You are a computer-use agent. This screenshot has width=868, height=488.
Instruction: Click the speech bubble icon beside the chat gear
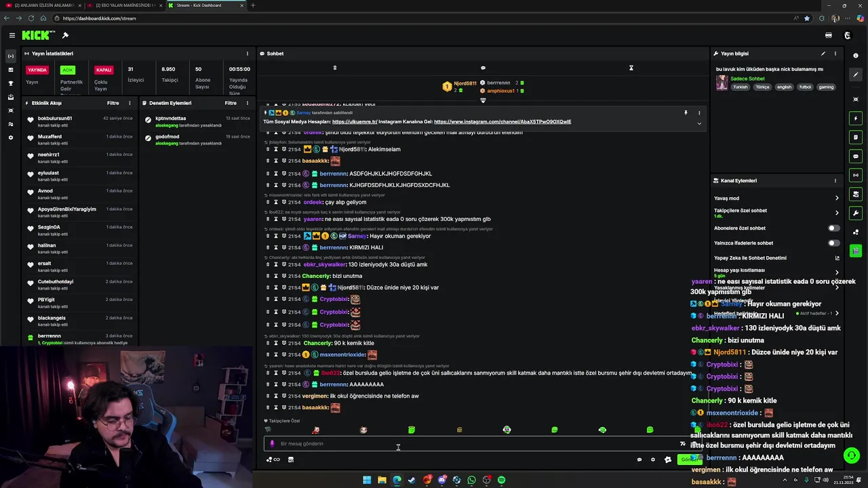639,460
